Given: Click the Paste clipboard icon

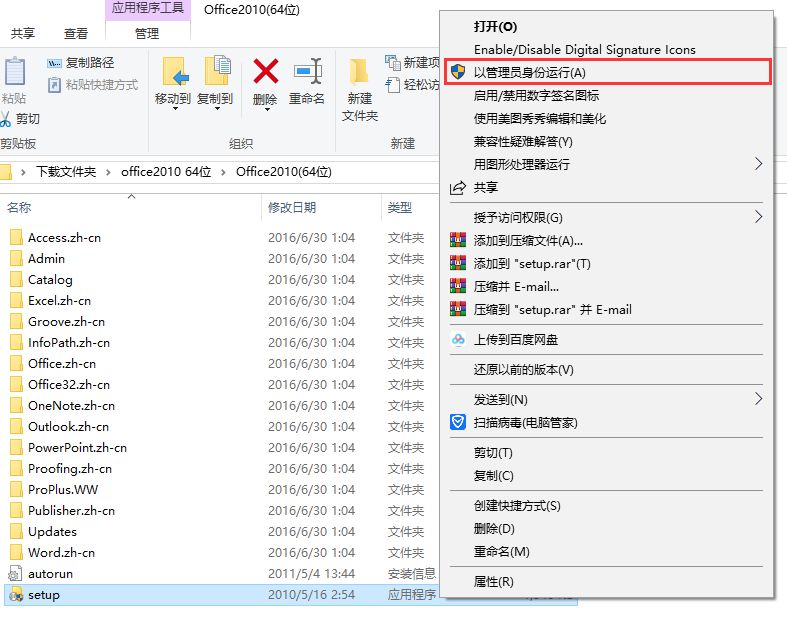Looking at the screenshot, I should pos(14,71).
